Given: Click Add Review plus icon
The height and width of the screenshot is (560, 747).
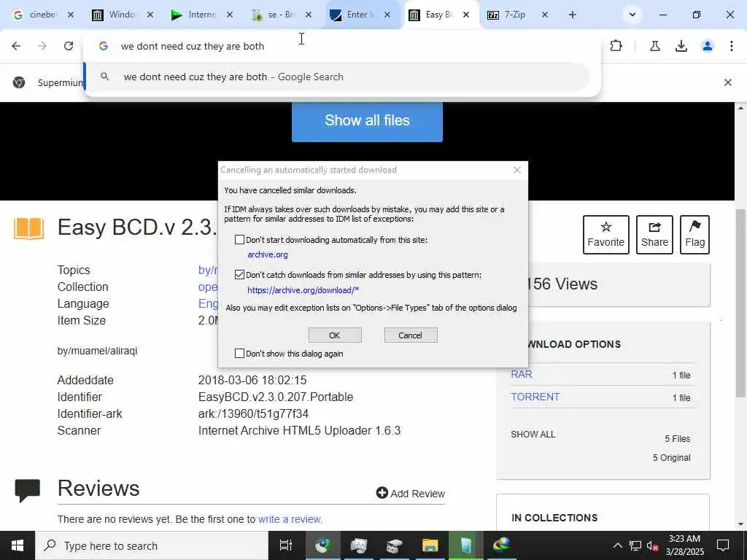Looking at the screenshot, I should (x=382, y=493).
